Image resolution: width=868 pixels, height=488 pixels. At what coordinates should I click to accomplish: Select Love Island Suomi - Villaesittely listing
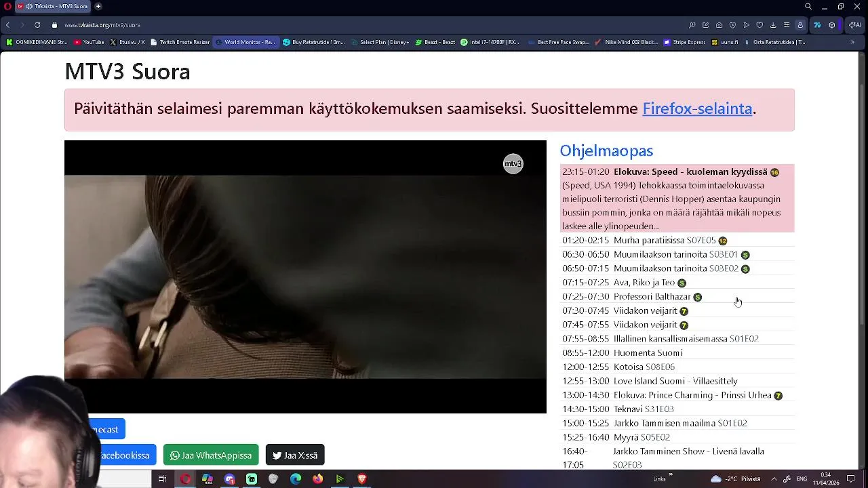[x=677, y=381]
